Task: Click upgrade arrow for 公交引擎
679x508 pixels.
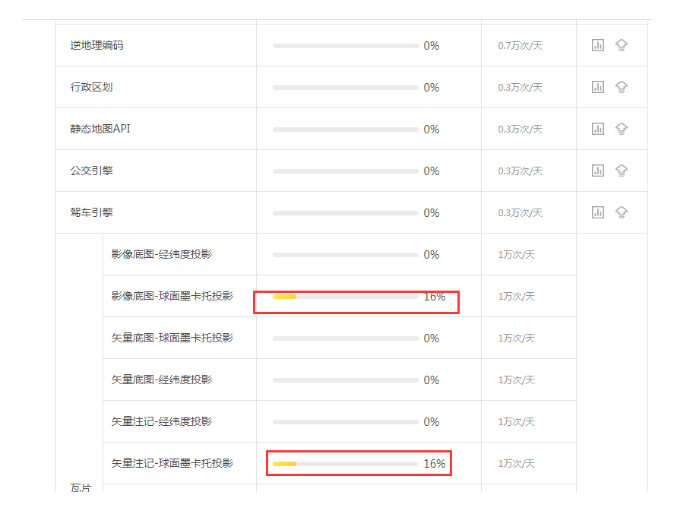Action: (x=621, y=171)
